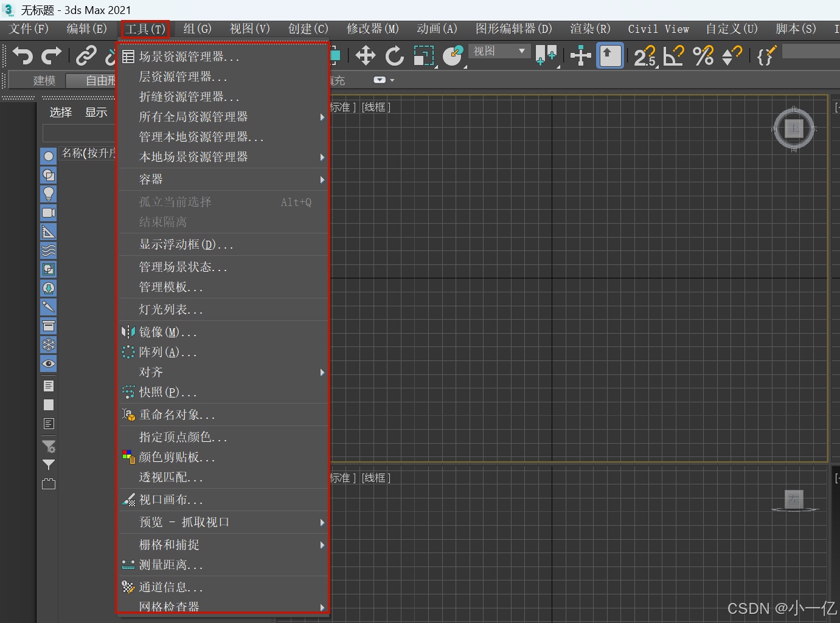Toggle the Percent Snap icon
The image size is (840, 623).
(x=703, y=56)
